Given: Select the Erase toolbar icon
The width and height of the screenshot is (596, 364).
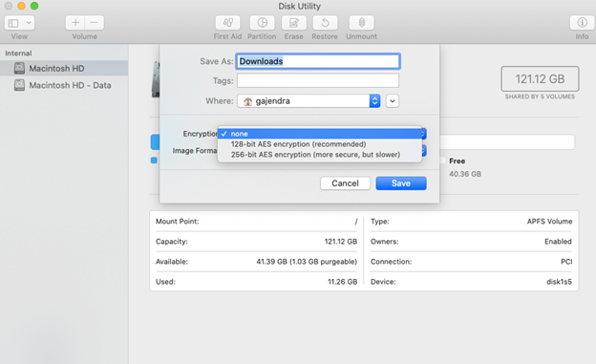Looking at the screenshot, I should coord(294,23).
